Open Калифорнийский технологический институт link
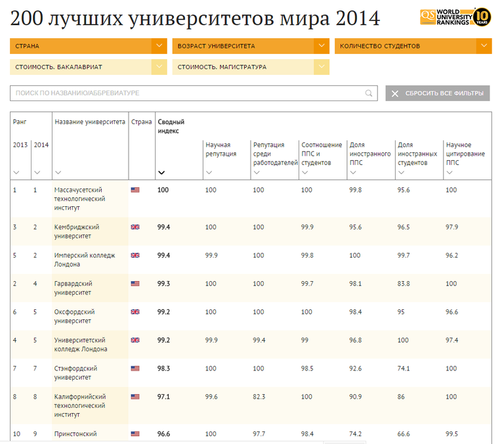The height and width of the screenshot is (444, 504). [79, 406]
